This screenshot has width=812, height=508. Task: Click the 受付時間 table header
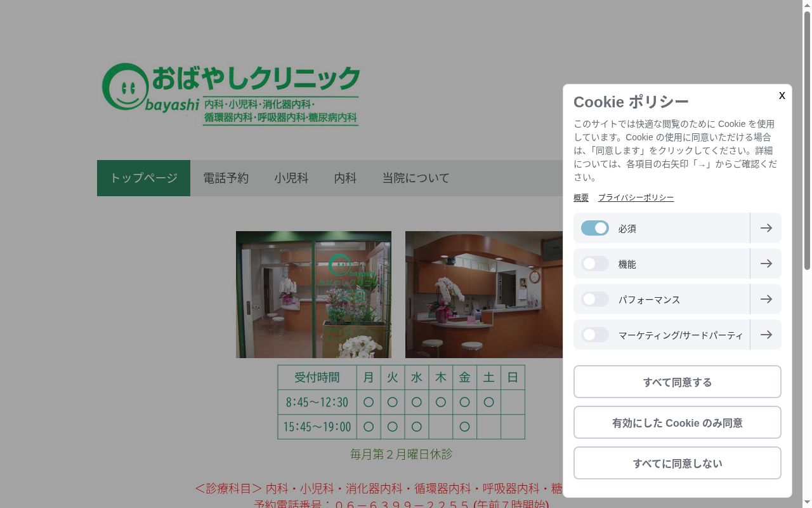coord(317,378)
